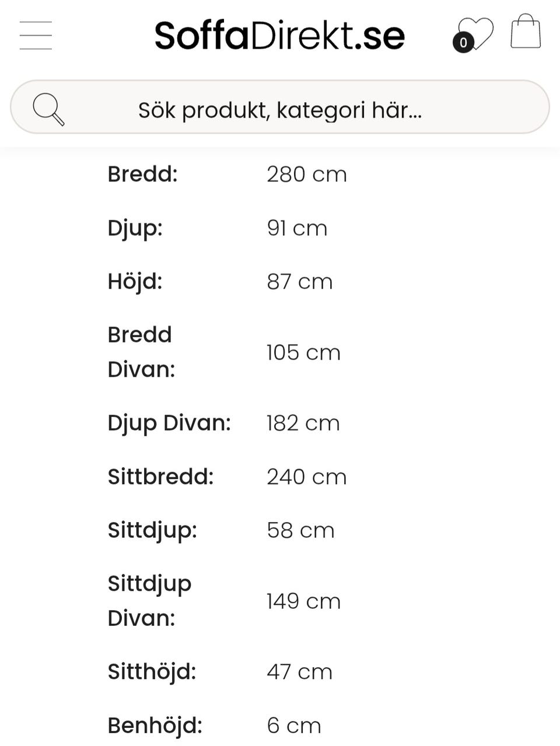The width and height of the screenshot is (560, 746).
Task: Select the Bredd label
Action: [142, 174]
